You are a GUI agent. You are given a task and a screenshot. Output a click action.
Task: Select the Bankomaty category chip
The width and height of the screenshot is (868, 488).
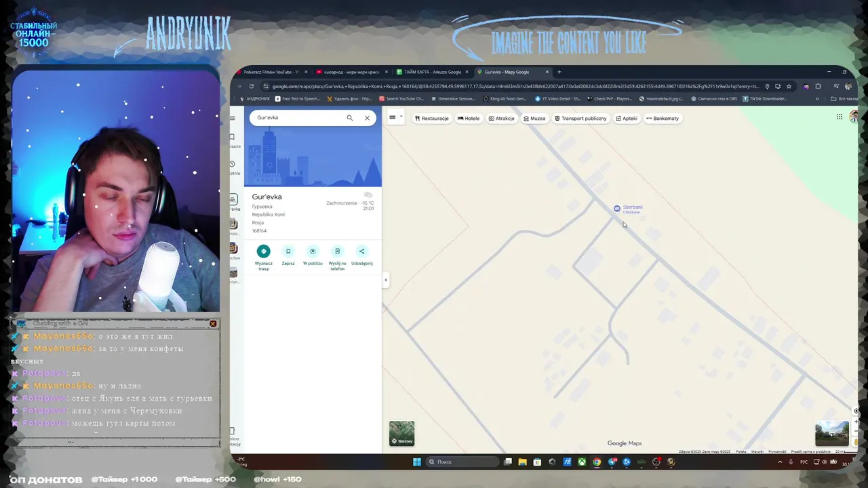pos(663,118)
